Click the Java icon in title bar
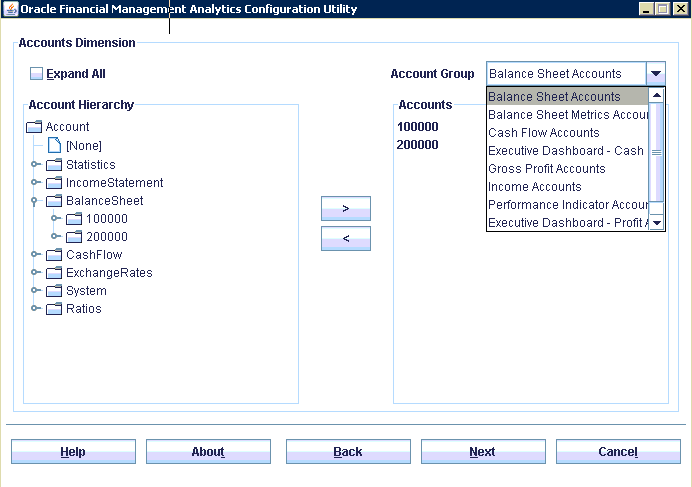692x487 pixels. click(10, 9)
